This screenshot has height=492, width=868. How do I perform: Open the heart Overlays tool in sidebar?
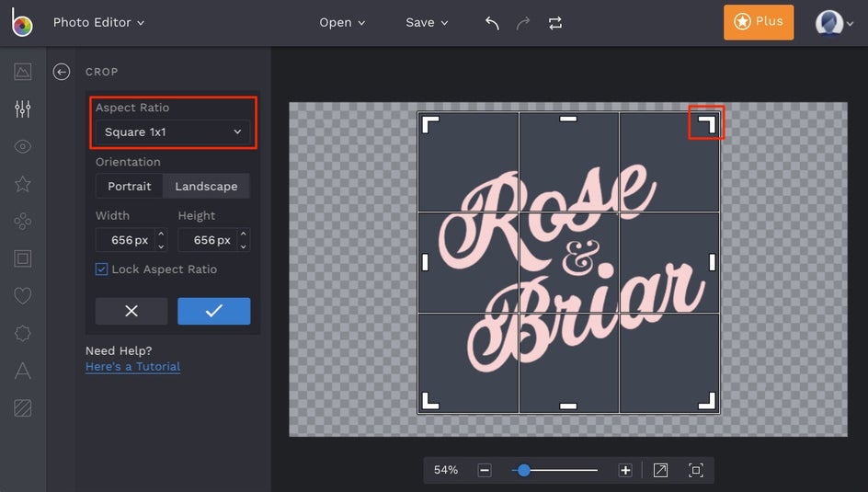click(23, 296)
